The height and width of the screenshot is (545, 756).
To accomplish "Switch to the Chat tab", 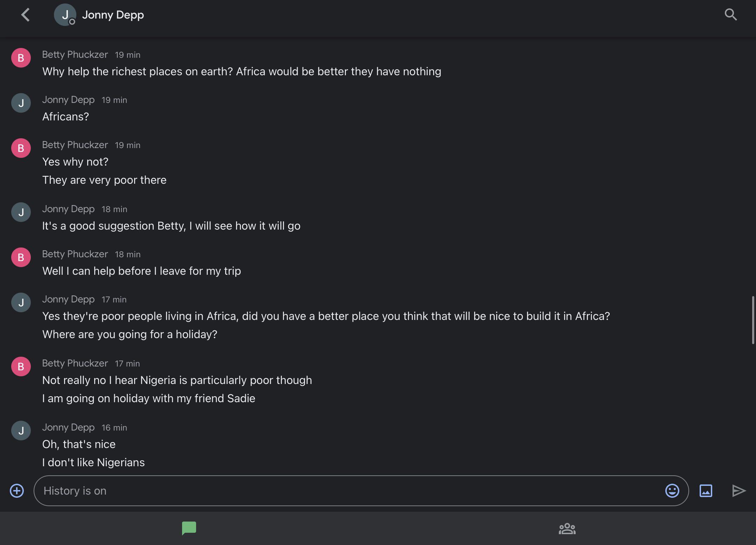I will (189, 528).
